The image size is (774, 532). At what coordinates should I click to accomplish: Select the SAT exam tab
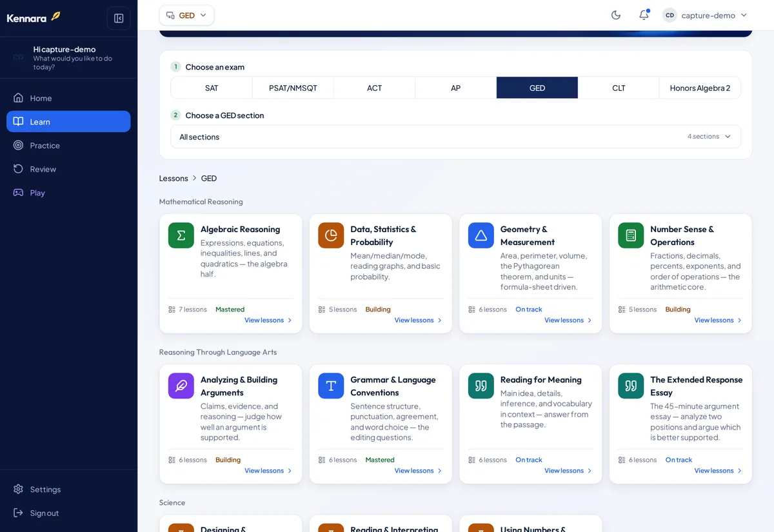pyautogui.click(x=212, y=88)
